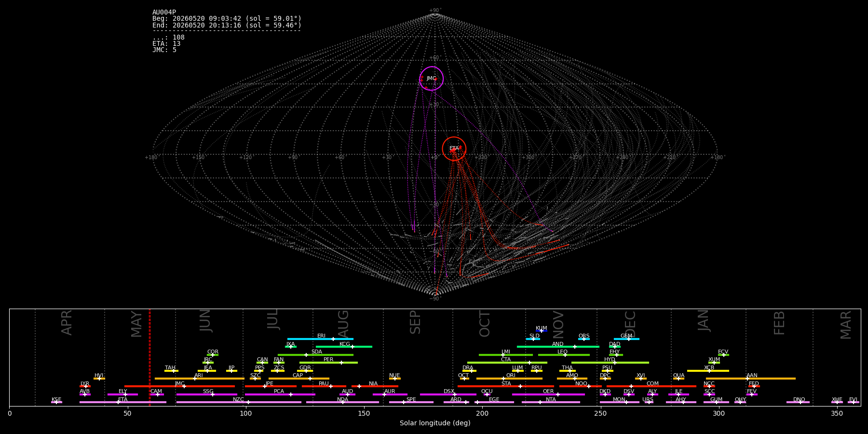Click the LEO shower bar
868x434 pixels.
tap(564, 355)
